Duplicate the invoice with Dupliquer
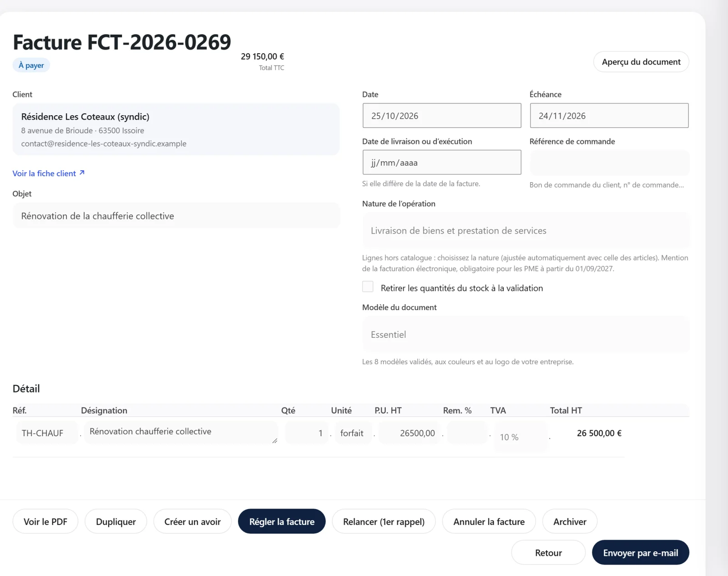The image size is (728, 576). [116, 521]
